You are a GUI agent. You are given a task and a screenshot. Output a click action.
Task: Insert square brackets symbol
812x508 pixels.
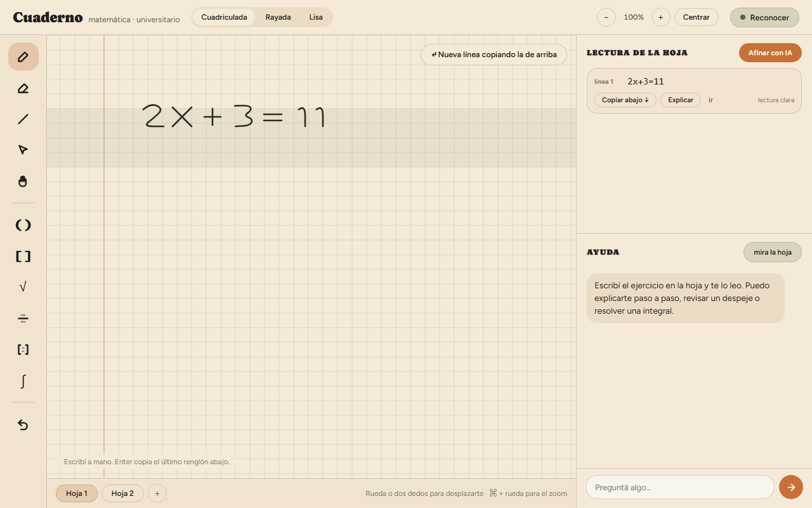[23, 257]
